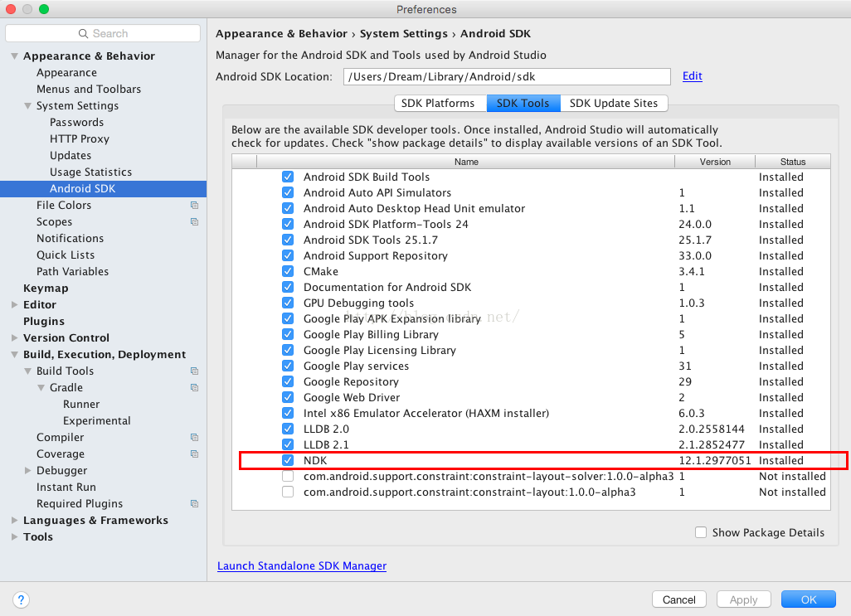Select Quick Lists
The image size is (851, 616).
click(66, 255)
